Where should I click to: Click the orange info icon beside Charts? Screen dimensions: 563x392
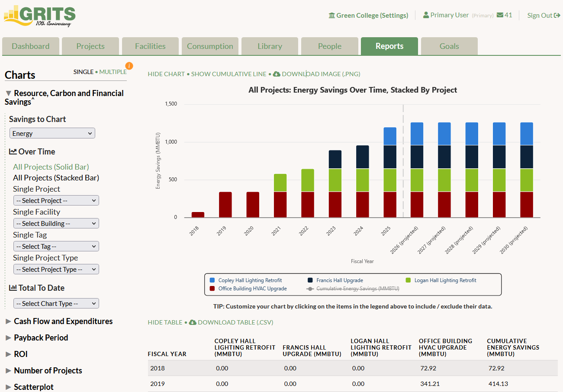pyautogui.click(x=129, y=66)
